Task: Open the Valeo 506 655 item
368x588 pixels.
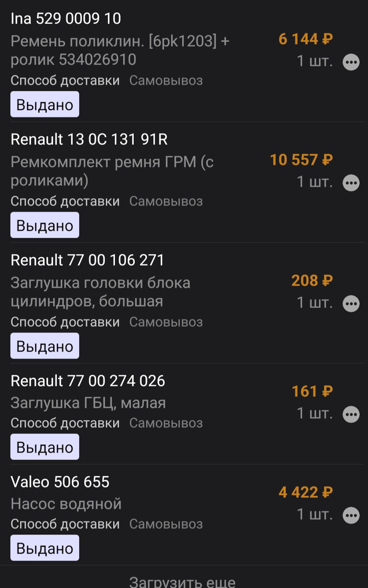Action: click(x=60, y=482)
